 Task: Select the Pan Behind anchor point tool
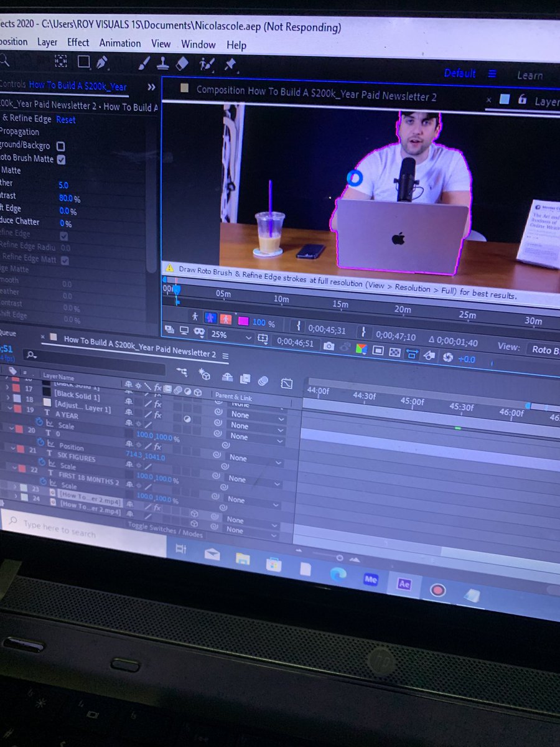point(60,61)
